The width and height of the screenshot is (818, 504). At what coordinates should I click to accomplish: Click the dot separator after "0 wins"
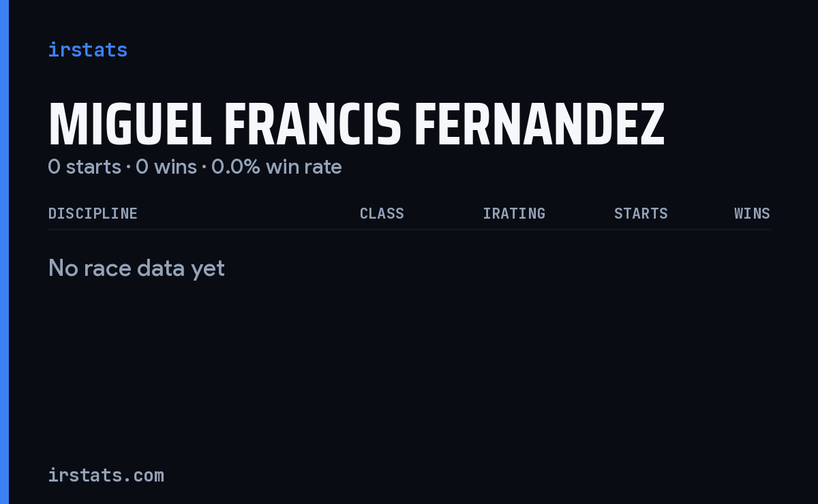click(x=204, y=168)
